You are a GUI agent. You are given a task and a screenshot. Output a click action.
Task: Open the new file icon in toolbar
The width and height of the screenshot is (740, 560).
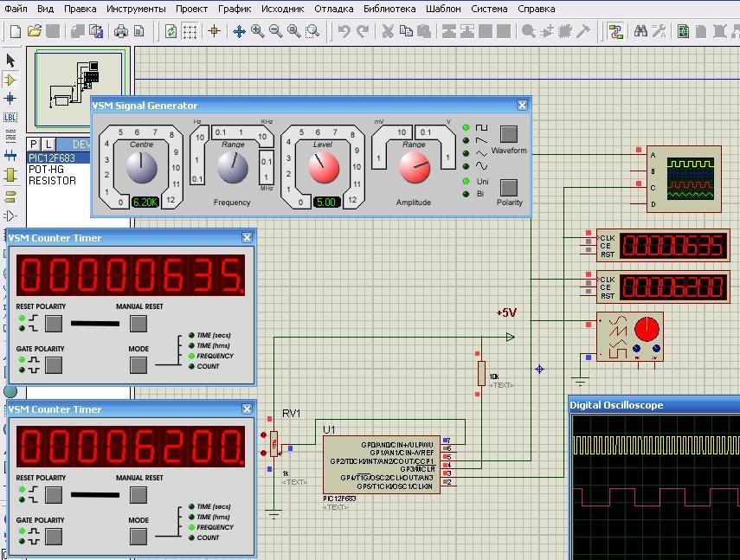[16, 32]
